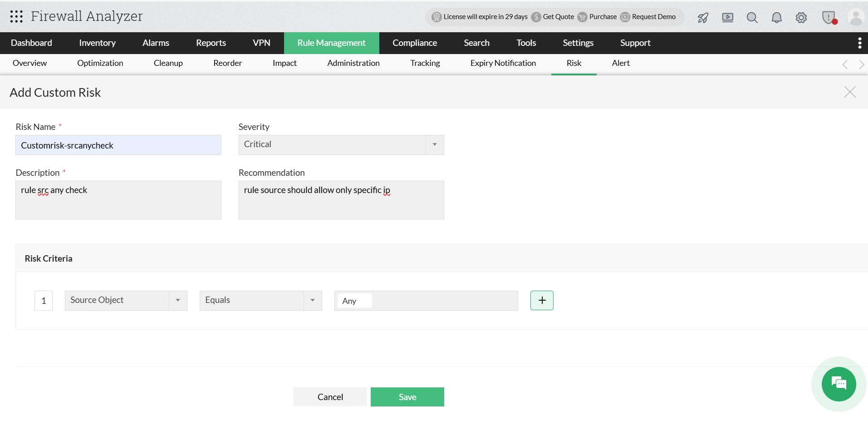This screenshot has width=868, height=421.
Task: Open the video presentation icon
Action: tap(728, 18)
